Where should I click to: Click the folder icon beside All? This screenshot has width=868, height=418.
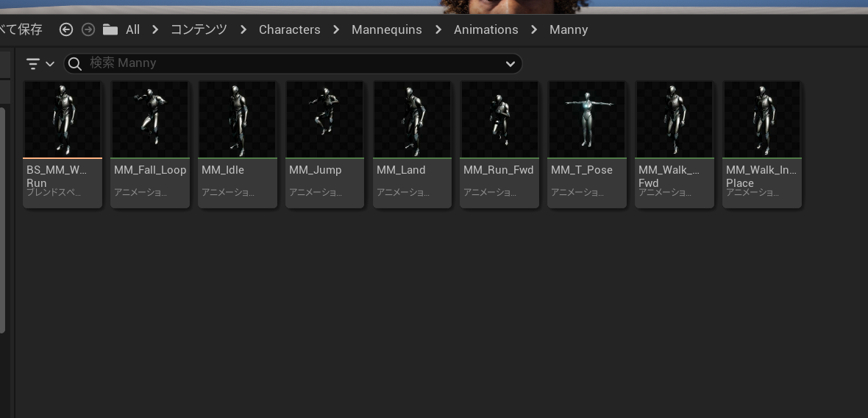(x=110, y=29)
